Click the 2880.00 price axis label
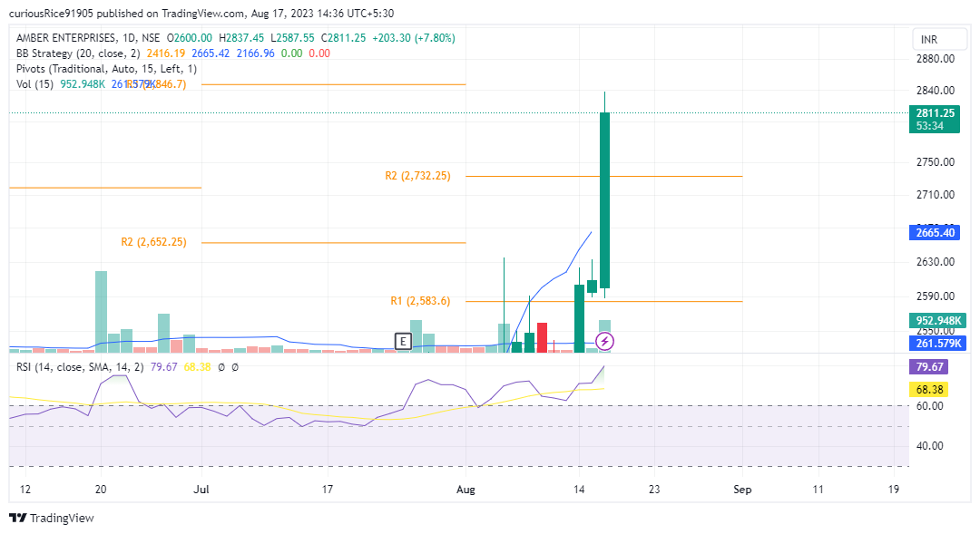The height and width of the screenshot is (534, 980). (x=936, y=59)
